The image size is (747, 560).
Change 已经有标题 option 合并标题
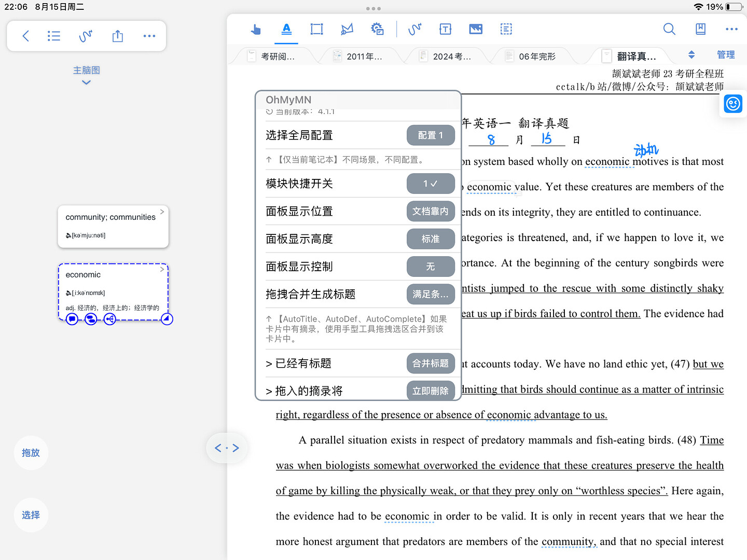(x=431, y=363)
